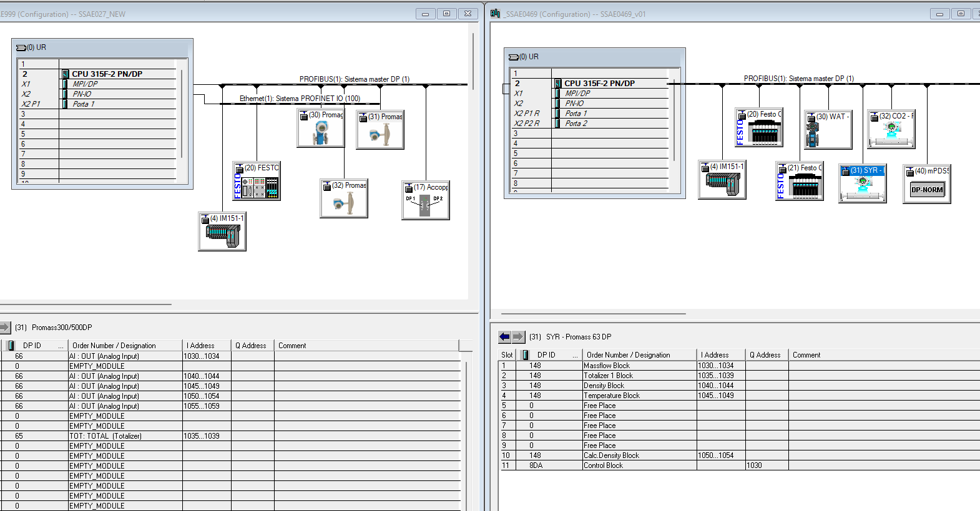Click the column icon next to Slot header
Screen dimensions: 980x511
(x=525, y=354)
